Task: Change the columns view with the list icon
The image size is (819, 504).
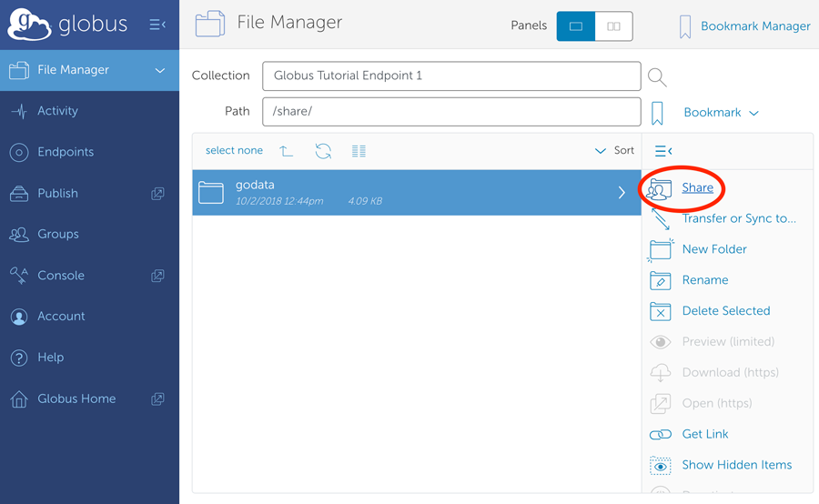Action: point(359,151)
